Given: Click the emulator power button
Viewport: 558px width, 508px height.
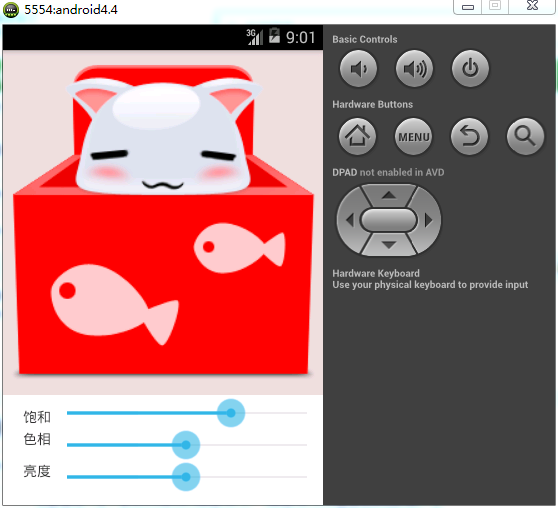Looking at the screenshot, I should (x=470, y=68).
